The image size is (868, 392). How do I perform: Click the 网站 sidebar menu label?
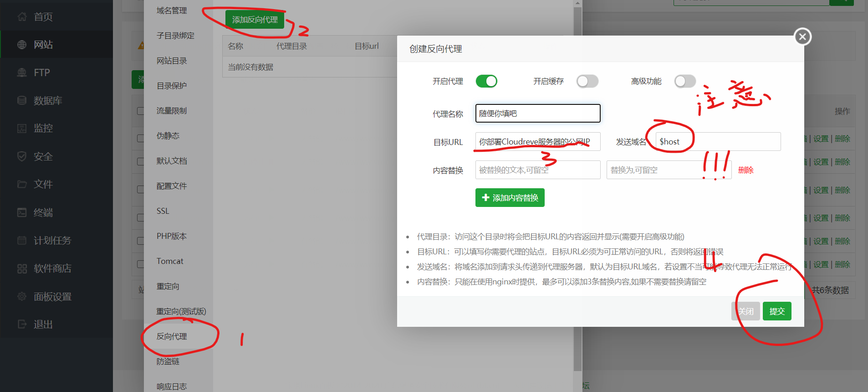tap(43, 45)
